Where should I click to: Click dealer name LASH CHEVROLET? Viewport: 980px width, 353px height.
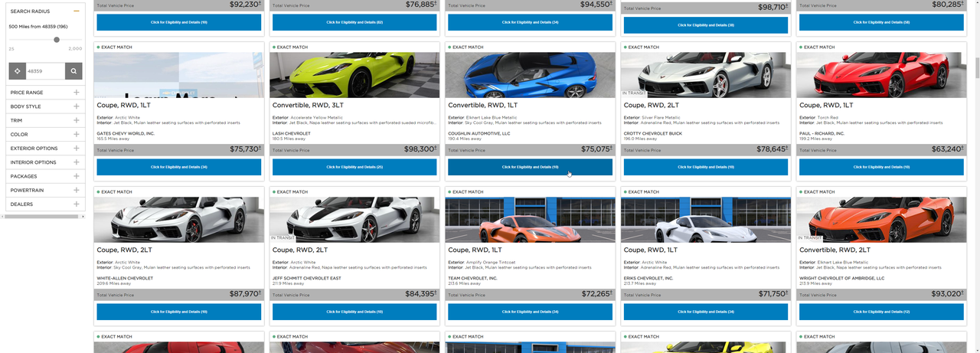coord(292,133)
